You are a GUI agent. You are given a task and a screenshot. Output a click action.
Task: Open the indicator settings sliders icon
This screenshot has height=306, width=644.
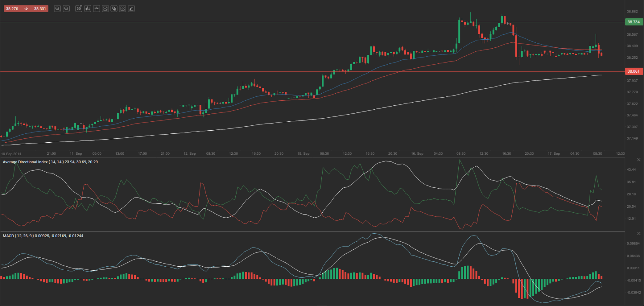[x=97, y=9]
